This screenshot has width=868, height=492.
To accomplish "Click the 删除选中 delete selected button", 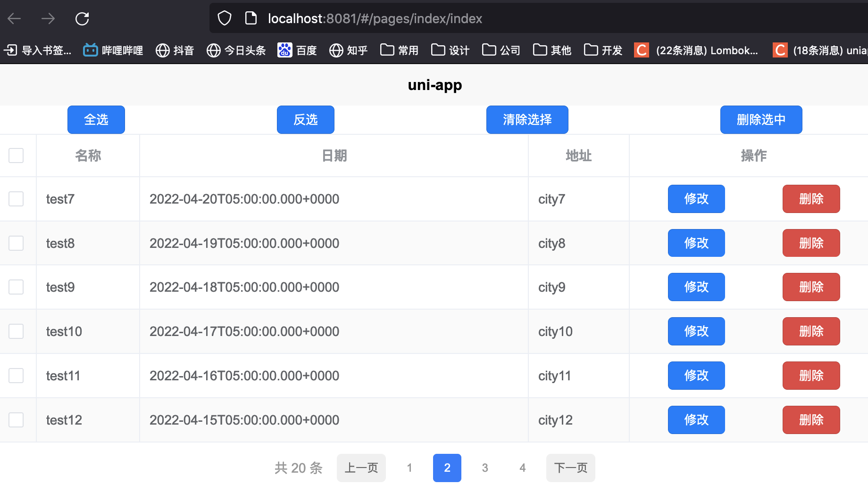I will coord(761,120).
